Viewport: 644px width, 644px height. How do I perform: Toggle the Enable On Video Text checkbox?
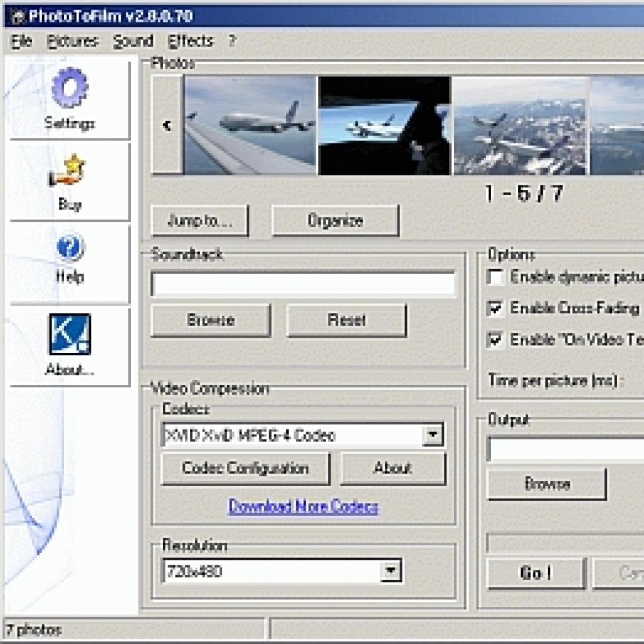495,340
